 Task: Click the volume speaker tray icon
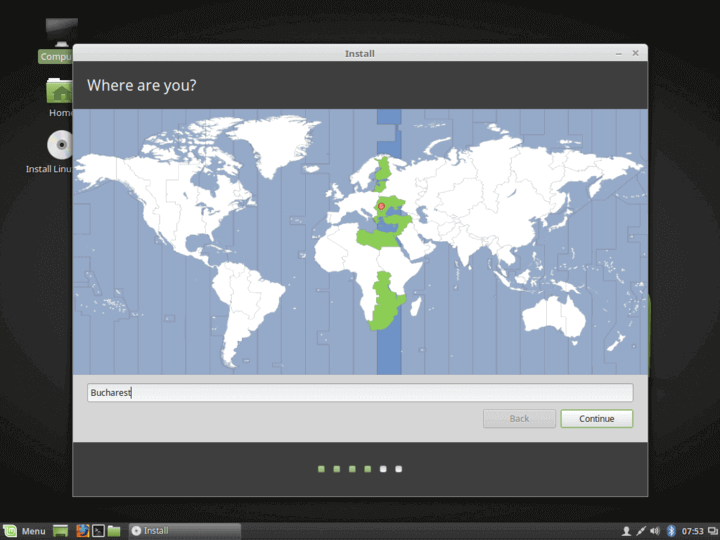coord(655,531)
